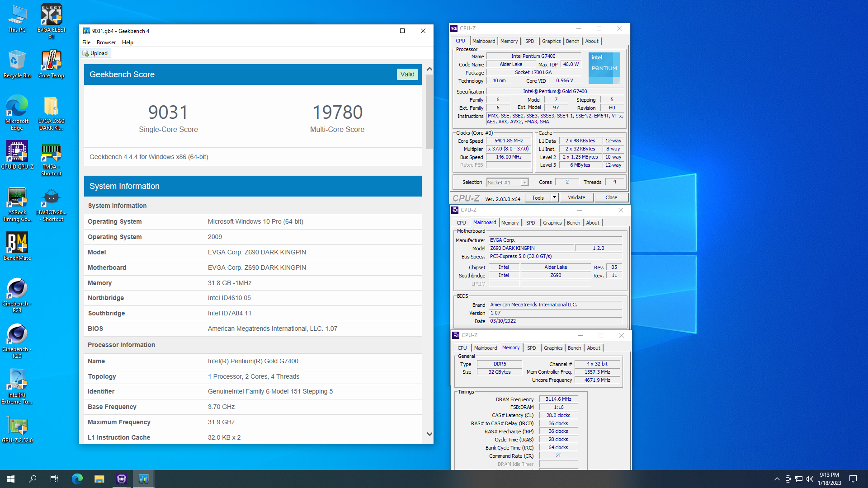The width and height of the screenshot is (868, 488).
Task: Click Z690 DARK KINGPIN model field
Action: coord(531,249)
